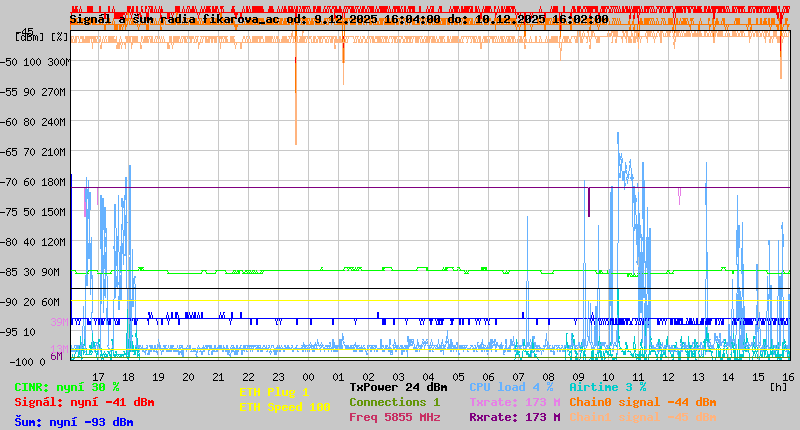
Task: Click the 'Txrate: 173 M' legend text
Action: point(515,402)
